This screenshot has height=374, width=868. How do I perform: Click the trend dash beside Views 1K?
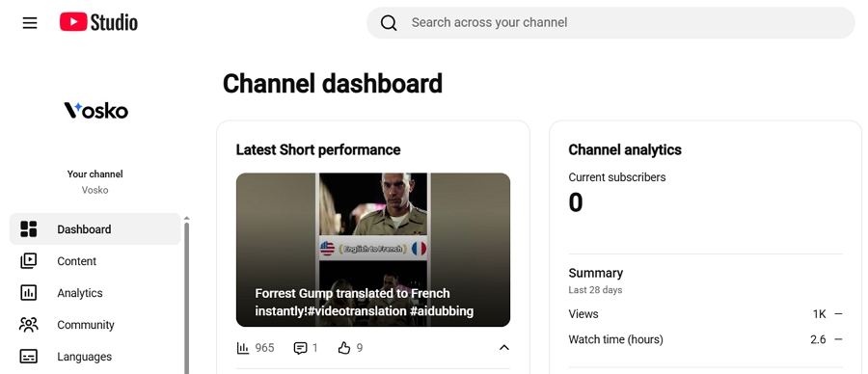[x=838, y=314]
